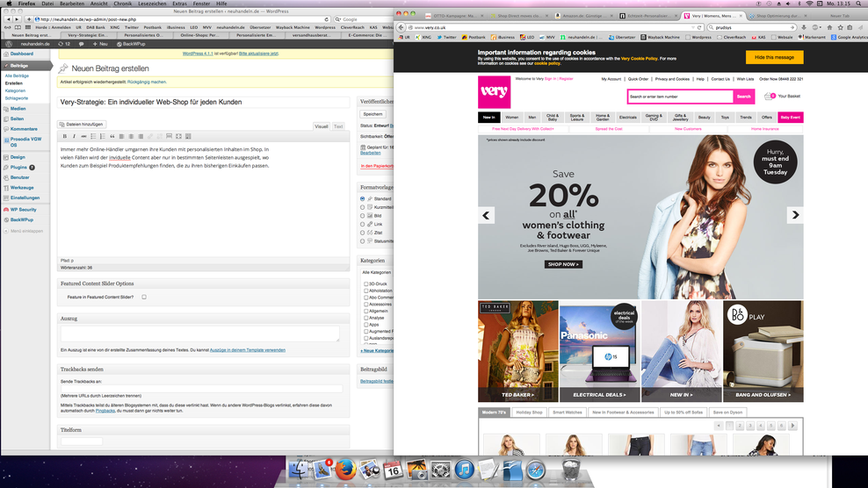Switch to the Text editor tab
The height and width of the screenshot is (488, 868).
click(337, 126)
